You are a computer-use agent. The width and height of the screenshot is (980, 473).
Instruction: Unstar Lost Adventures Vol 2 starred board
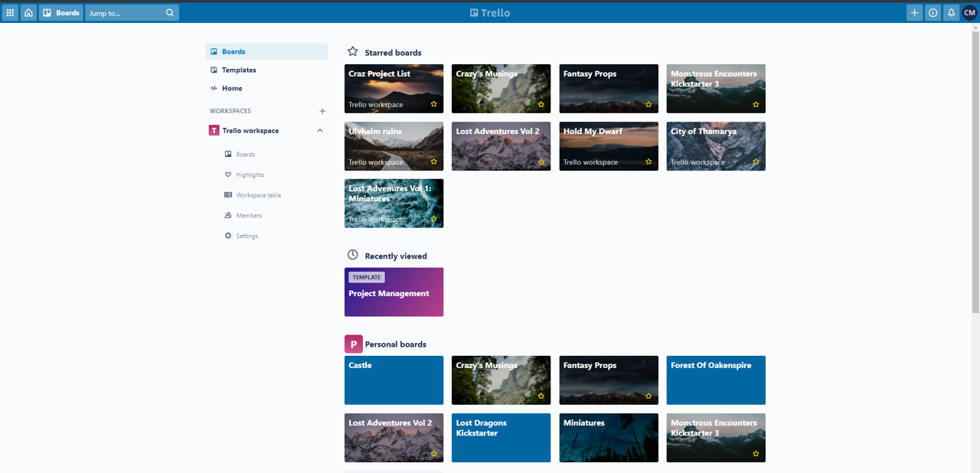coord(541,162)
